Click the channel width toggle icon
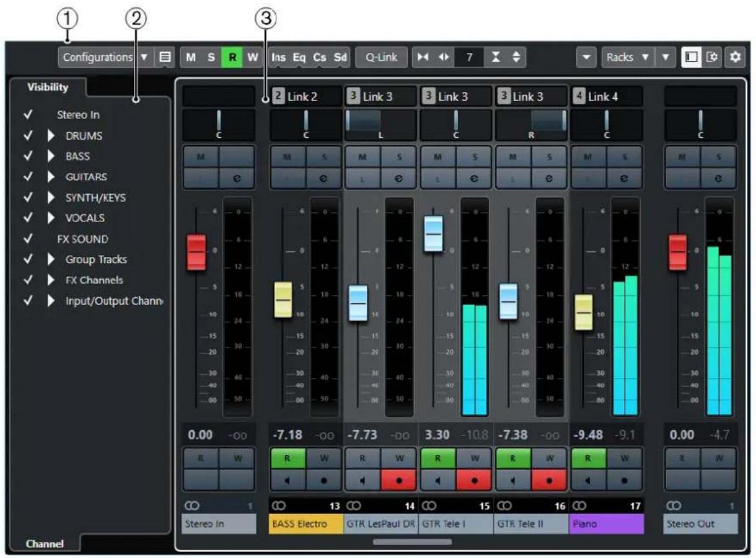Image resolution: width=756 pixels, height=558 pixels. (443, 58)
